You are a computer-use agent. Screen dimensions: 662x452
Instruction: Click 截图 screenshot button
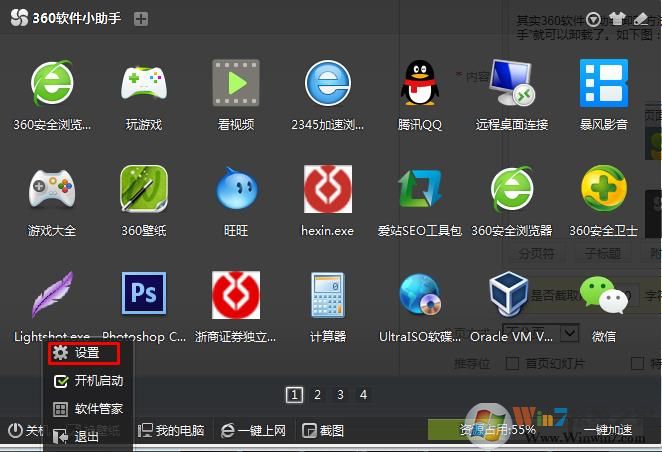coord(323,430)
